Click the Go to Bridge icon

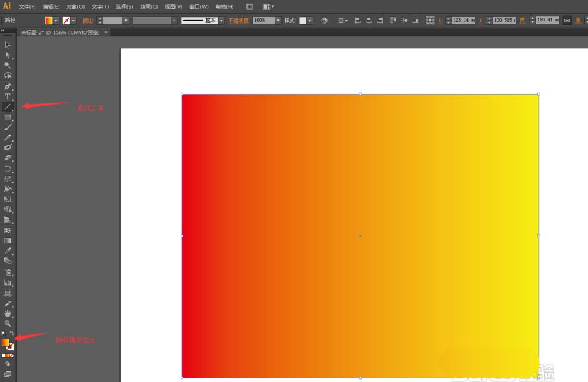coord(250,6)
